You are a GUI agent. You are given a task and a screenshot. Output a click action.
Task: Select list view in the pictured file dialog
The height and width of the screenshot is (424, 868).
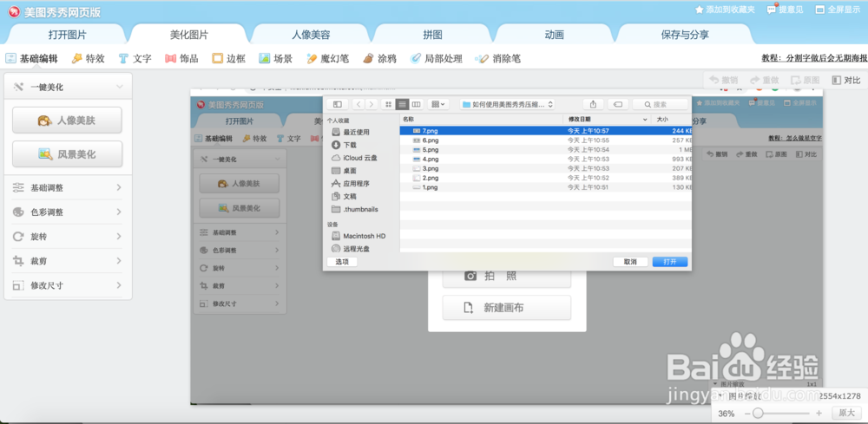403,104
